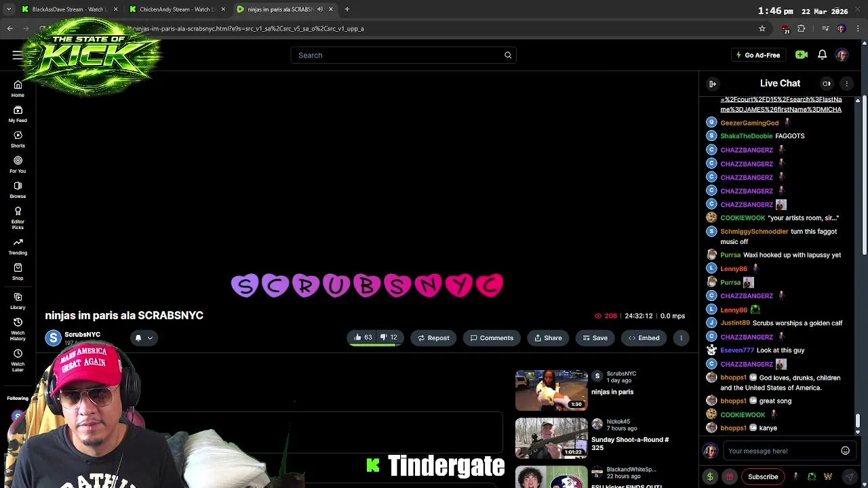The width and height of the screenshot is (868, 488).
Task: Click the dollar rant icon below chat
Action: click(710, 476)
